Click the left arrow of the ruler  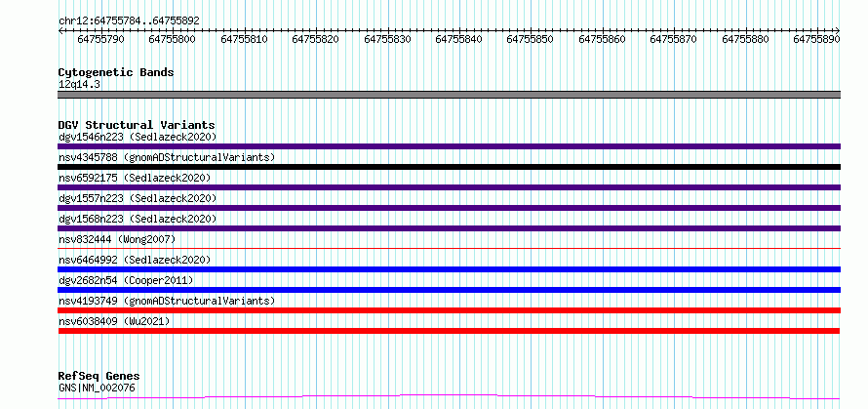[60, 30]
